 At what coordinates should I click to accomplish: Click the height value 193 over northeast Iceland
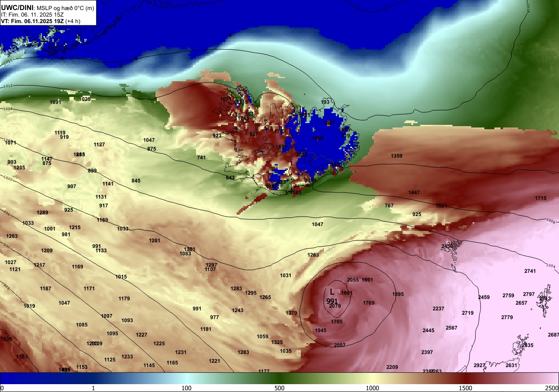point(325,102)
